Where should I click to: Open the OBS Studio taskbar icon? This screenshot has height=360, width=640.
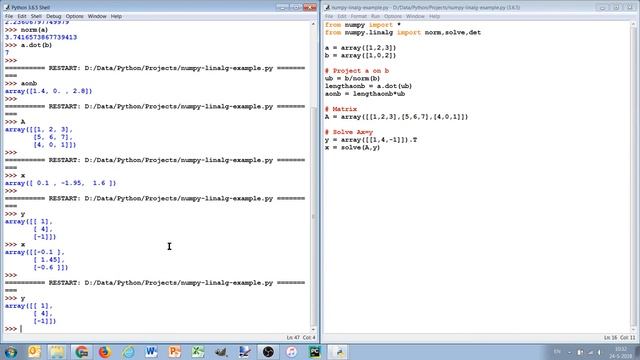[x=268, y=352]
